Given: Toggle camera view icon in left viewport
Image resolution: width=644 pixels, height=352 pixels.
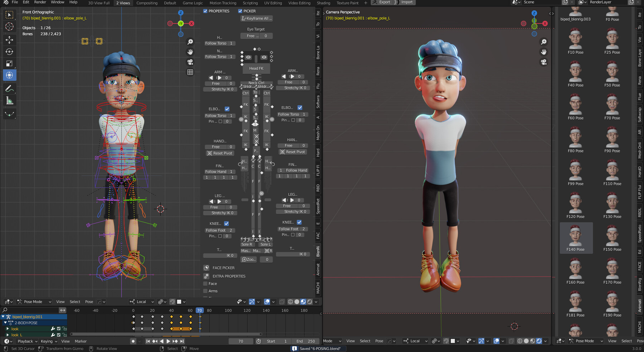Looking at the screenshot, I should click(190, 62).
